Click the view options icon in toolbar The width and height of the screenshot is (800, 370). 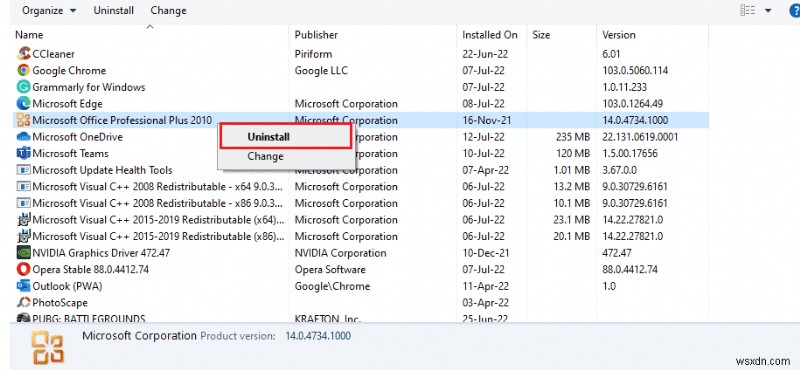(x=748, y=10)
